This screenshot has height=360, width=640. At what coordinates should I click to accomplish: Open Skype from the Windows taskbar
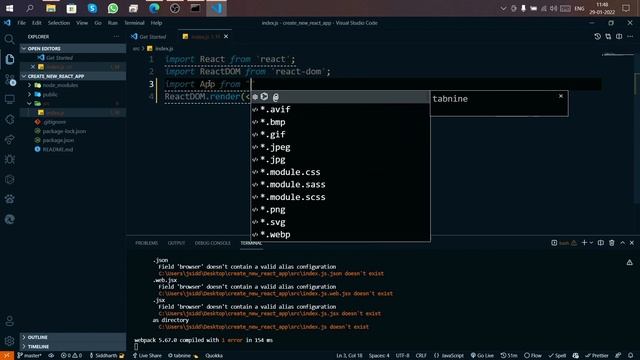click(x=92, y=8)
